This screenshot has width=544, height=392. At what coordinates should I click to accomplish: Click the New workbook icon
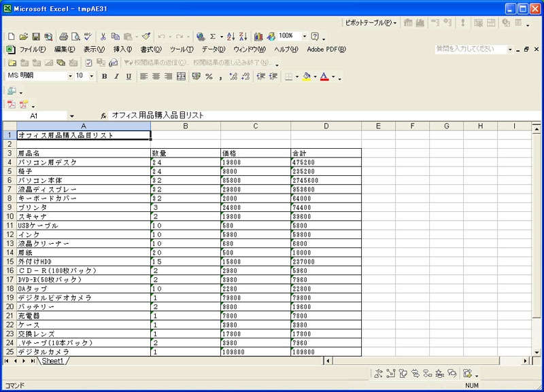point(11,37)
